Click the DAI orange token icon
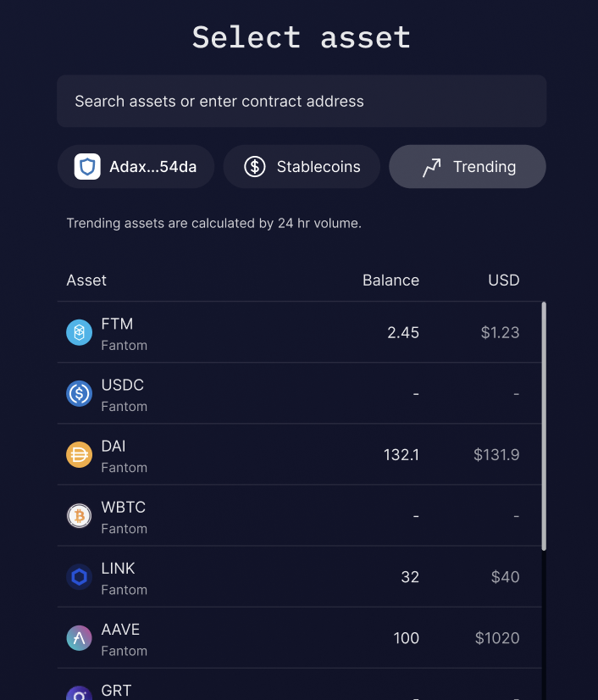The width and height of the screenshot is (598, 700). (x=79, y=454)
